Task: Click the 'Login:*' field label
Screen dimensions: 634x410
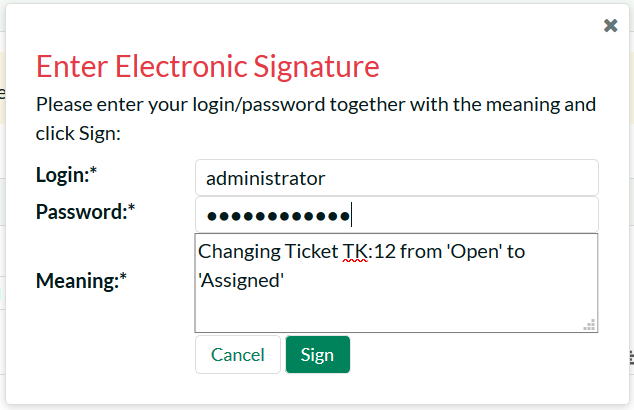Action: [x=67, y=175]
